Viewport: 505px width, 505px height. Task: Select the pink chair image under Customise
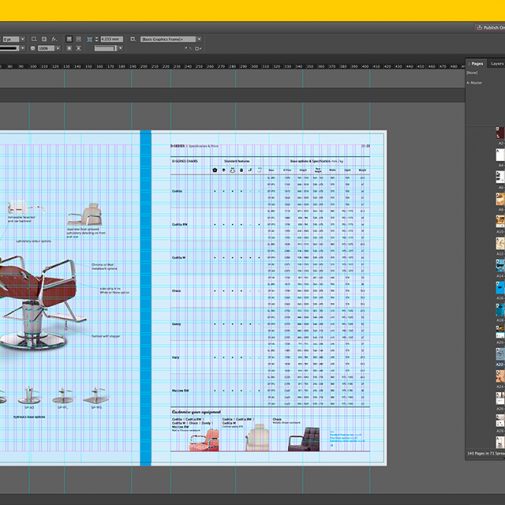click(204, 440)
